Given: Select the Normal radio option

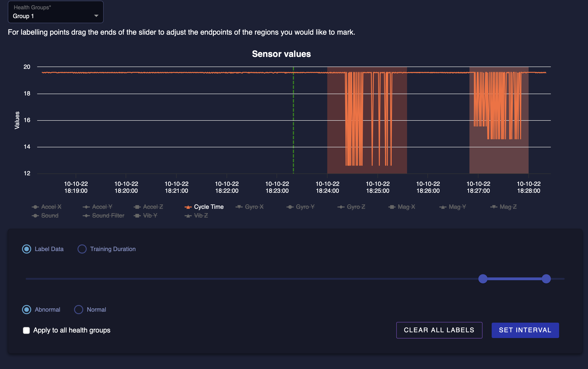Looking at the screenshot, I should (x=78, y=310).
